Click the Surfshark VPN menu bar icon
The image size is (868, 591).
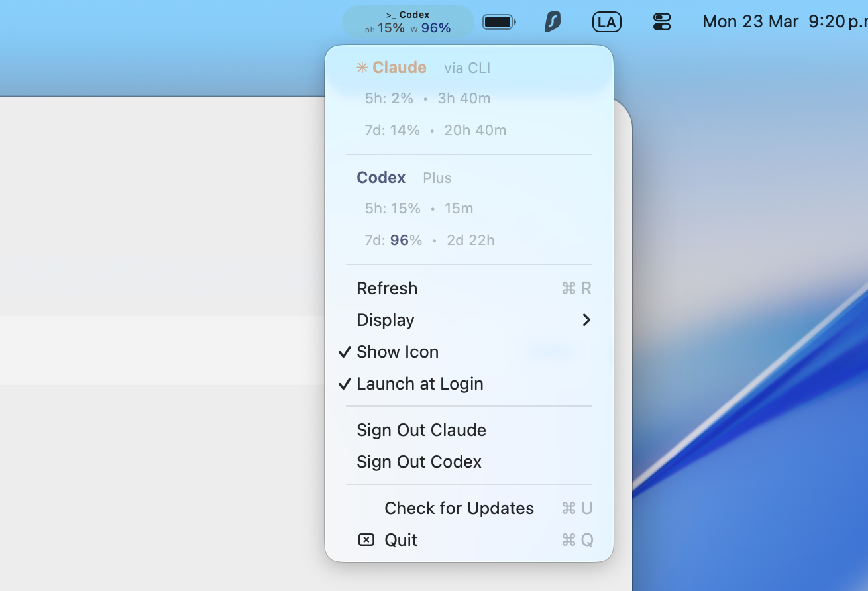pos(553,22)
